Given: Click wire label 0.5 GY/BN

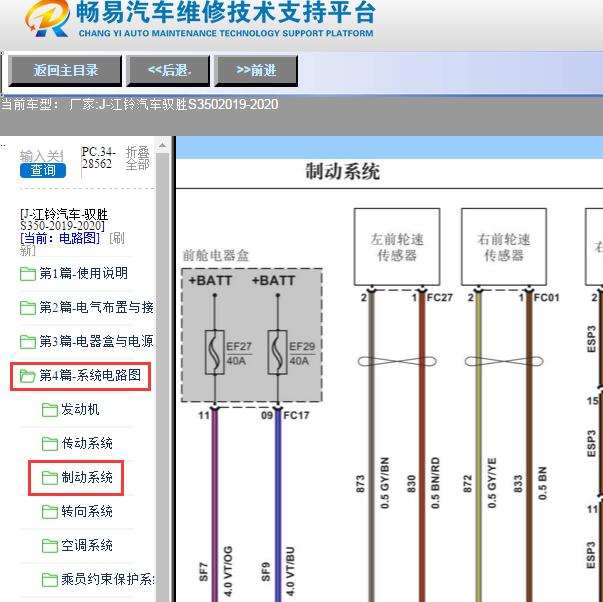Looking at the screenshot, I should pos(385,483).
